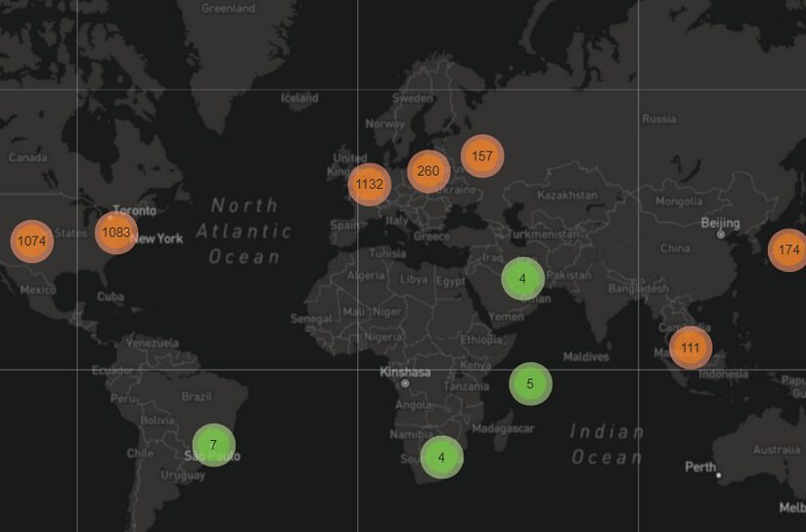Open the orange 111 cluster in Southeast Asia

coord(691,347)
